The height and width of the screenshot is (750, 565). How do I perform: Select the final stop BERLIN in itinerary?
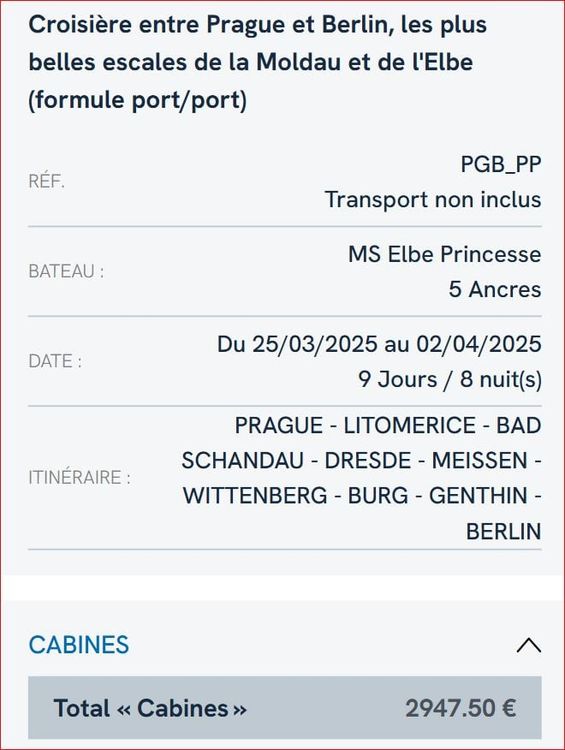[504, 531]
